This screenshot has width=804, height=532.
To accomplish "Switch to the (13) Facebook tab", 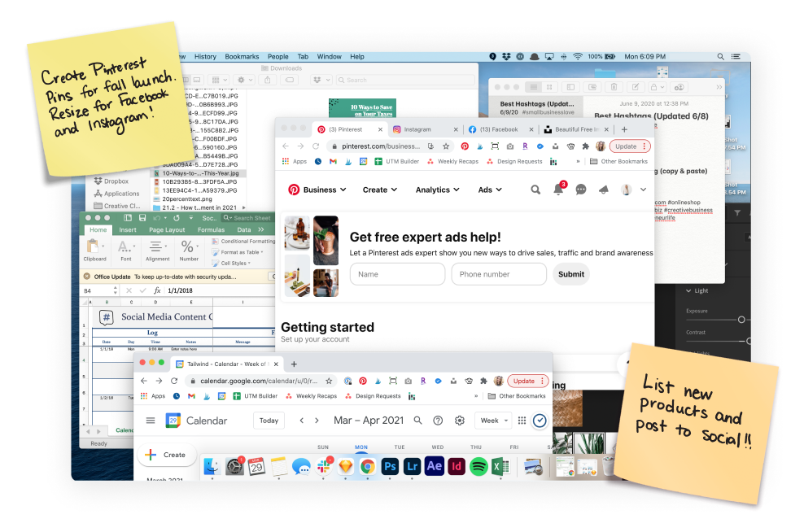I will (499, 129).
